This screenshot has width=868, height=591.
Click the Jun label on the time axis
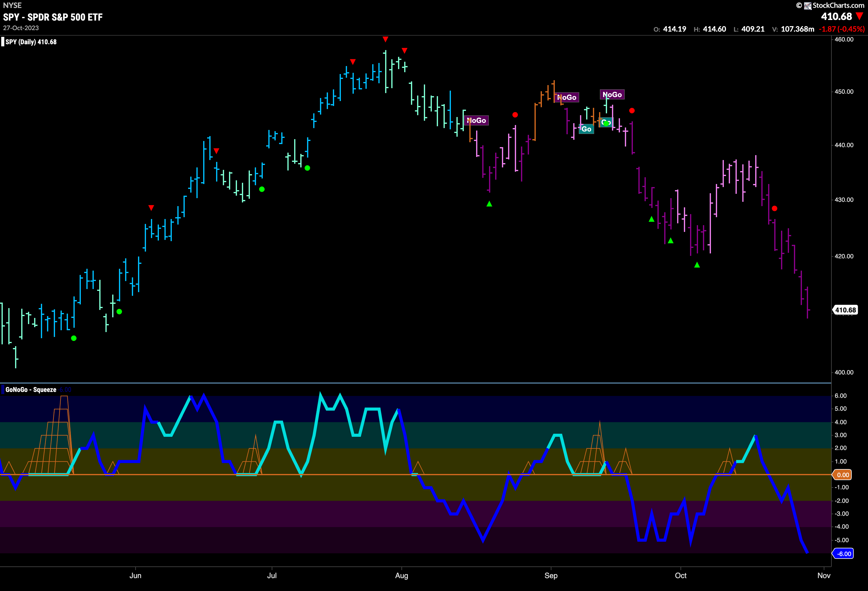pyautogui.click(x=135, y=575)
